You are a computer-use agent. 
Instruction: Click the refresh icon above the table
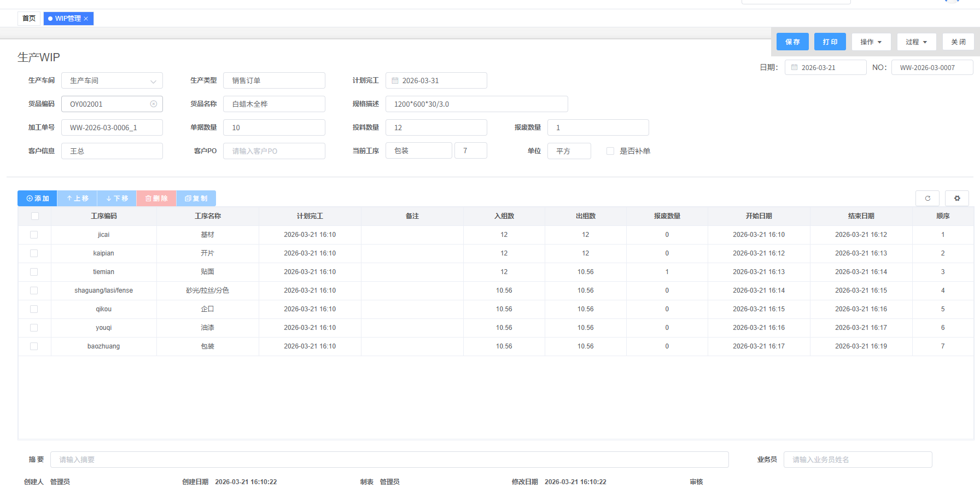pos(927,198)
